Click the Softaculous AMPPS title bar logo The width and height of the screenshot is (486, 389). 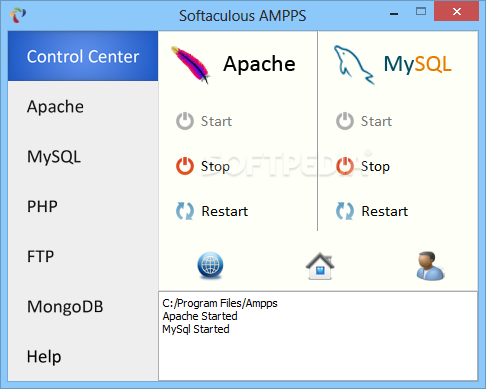(x=18, y=15)
